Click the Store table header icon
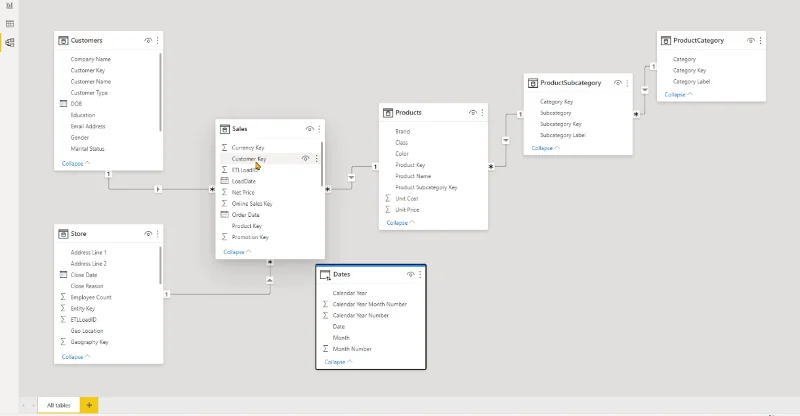Image resolution: width=800 pixels, height=416 pixels. pos(63,234)
